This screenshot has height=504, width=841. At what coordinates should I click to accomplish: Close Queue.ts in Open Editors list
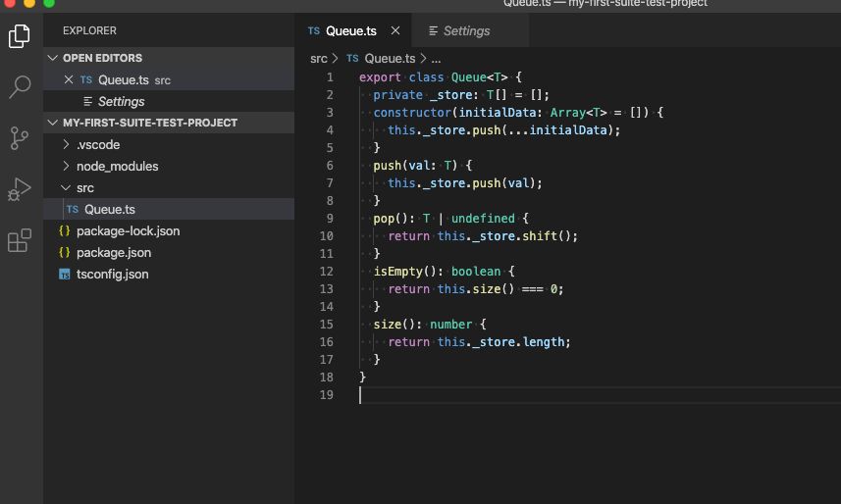coord(68,79)
